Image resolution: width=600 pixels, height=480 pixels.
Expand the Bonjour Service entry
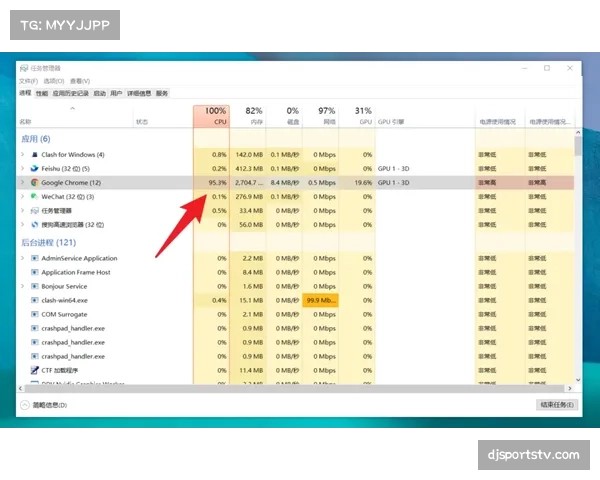pos(22,286)
